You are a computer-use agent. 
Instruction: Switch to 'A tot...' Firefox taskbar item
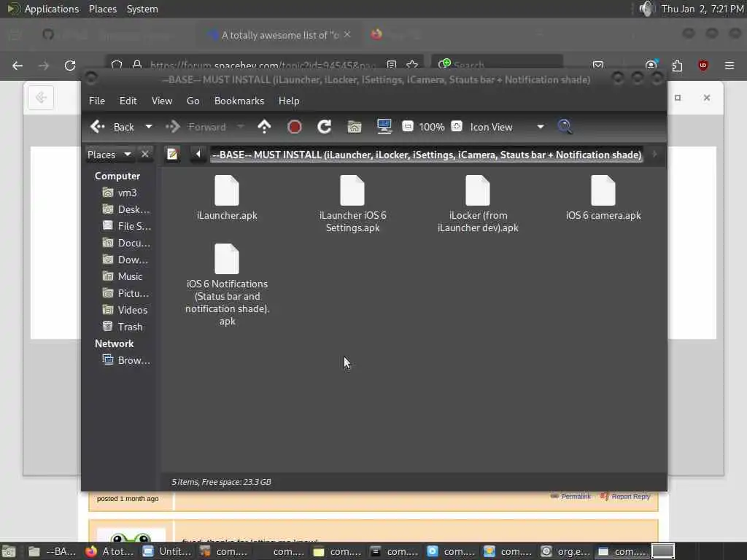click(110, 551)
